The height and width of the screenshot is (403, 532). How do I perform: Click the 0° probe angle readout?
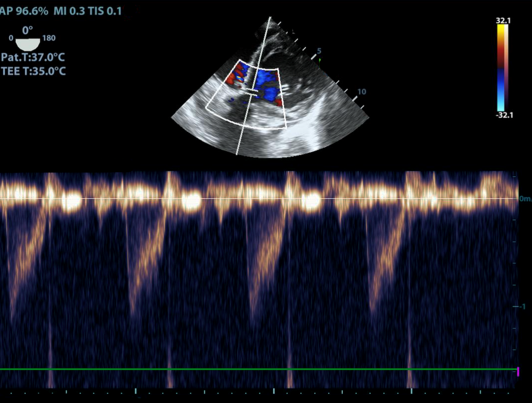27,30
